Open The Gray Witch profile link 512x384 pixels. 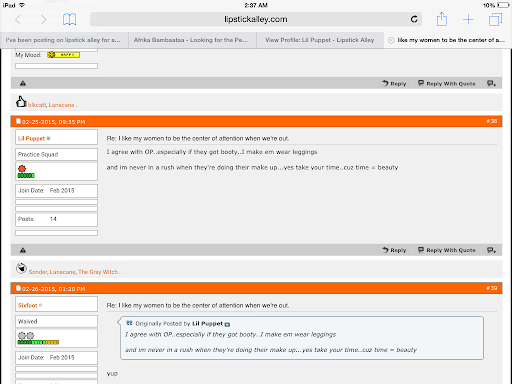click(x=98, y=272)
